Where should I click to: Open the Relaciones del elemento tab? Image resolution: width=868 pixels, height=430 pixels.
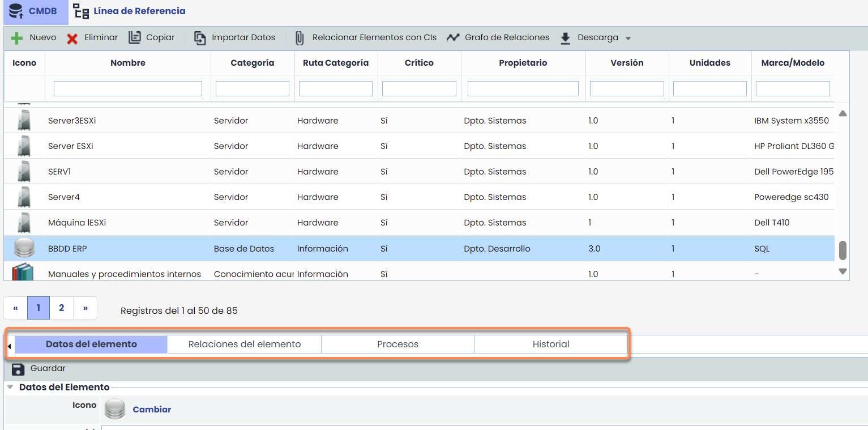click(x=244, y=344)
